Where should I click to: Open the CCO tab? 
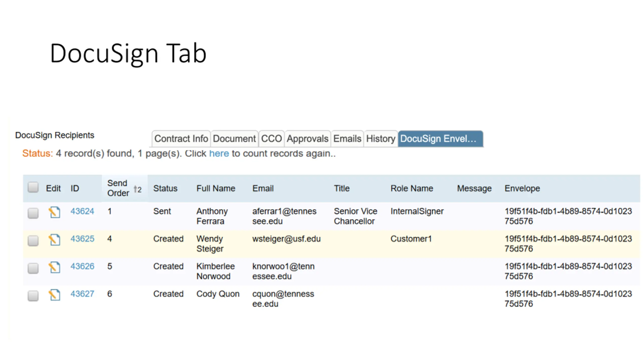click(x=271, y=139)
